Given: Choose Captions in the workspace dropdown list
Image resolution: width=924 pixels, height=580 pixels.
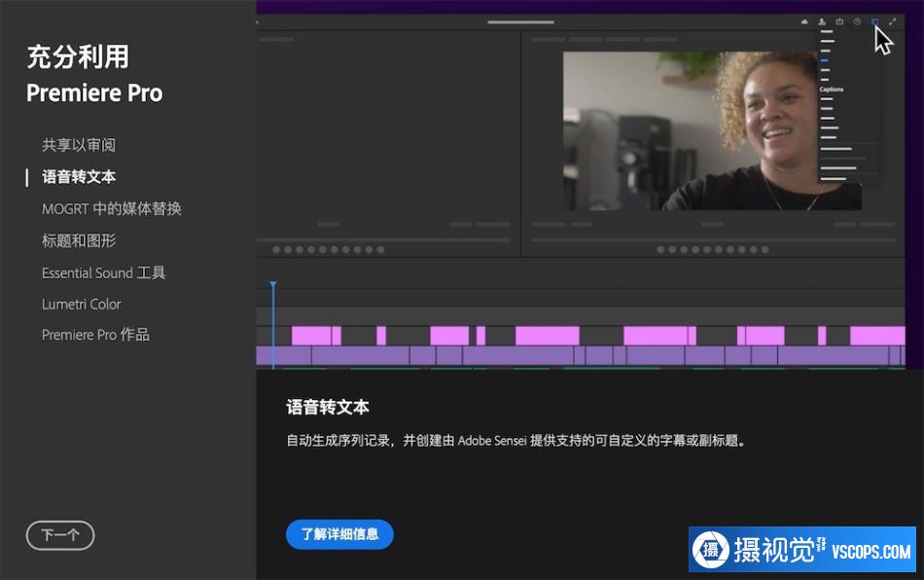Looking at the screenshot, I should 832,90.
